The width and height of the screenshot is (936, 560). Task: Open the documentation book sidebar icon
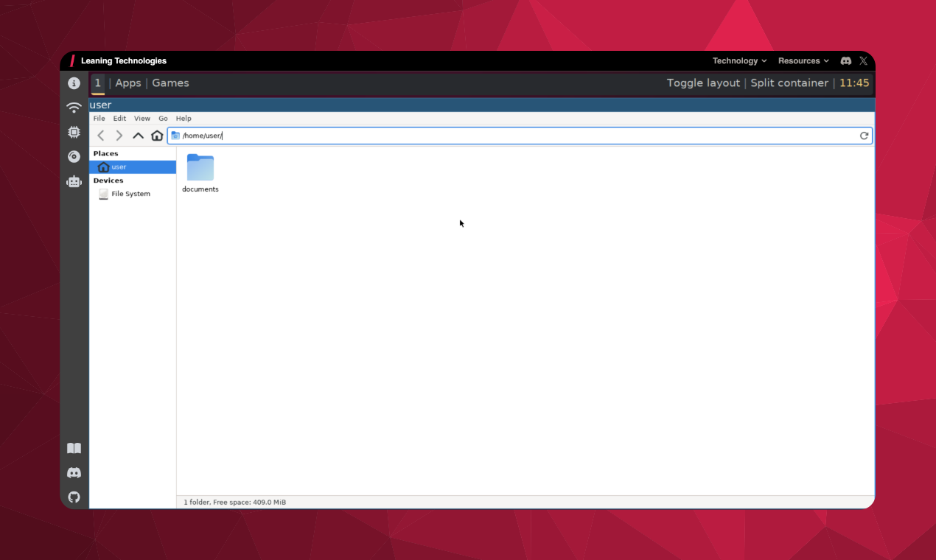[x=74, y=448]
